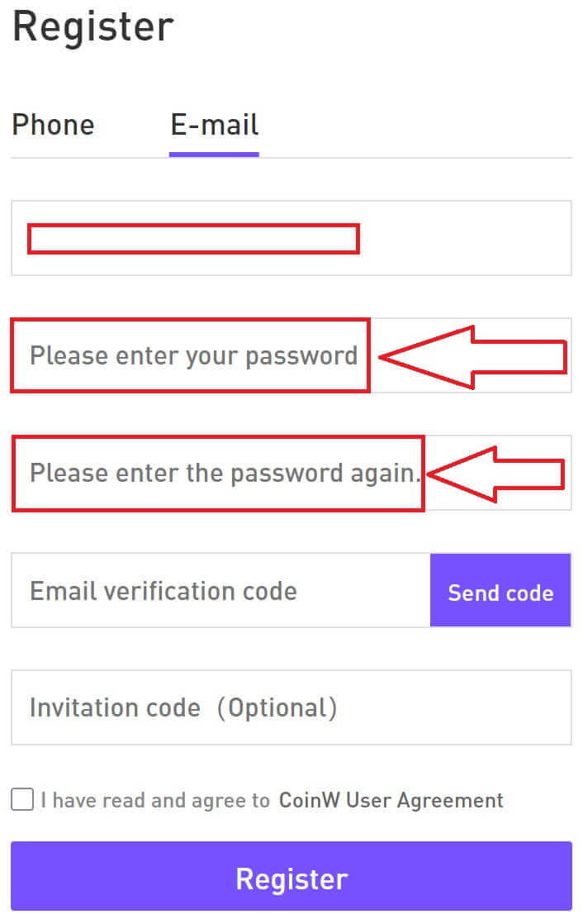The image size is (583, 924).
Task: Click the Email verification code input
Action: tap(220, 590)
